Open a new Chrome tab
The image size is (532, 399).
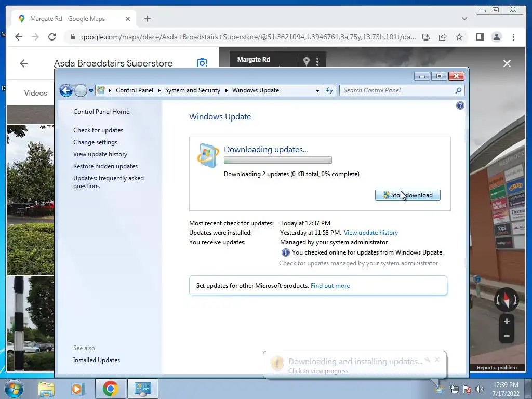(147, 19)
